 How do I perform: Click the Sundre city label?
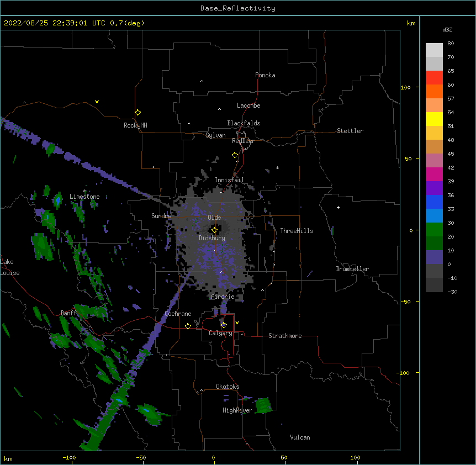pyautogui.click(x=161, y=216)
